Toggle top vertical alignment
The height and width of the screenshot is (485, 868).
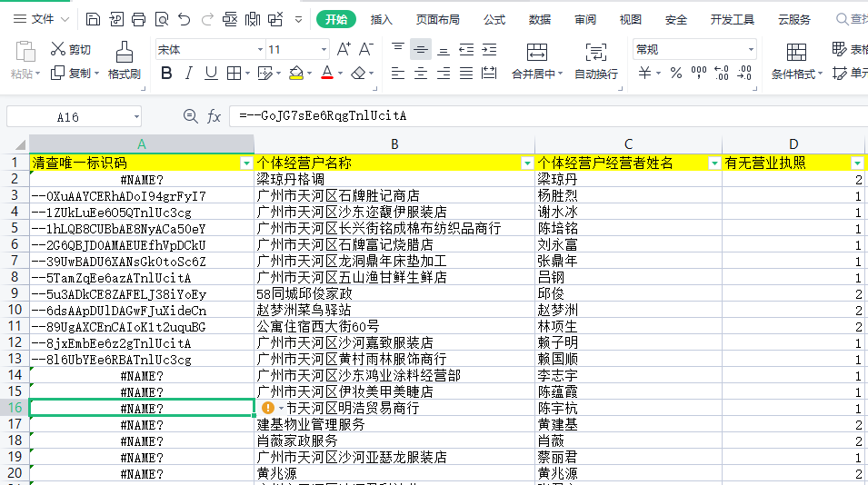click(x=398, y=50)
